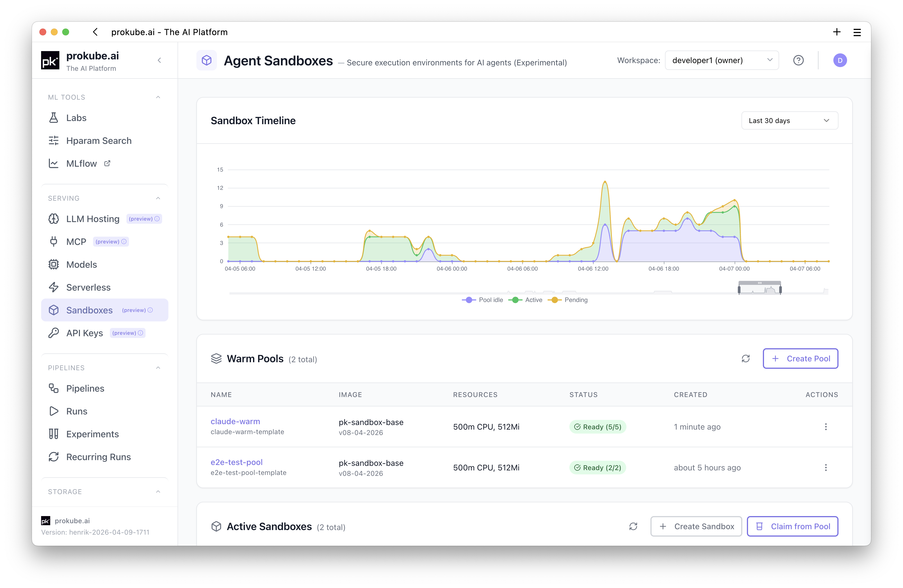Click the Models chip icon
This screenshot has width=903, height=588.
(x=53, y=264)
